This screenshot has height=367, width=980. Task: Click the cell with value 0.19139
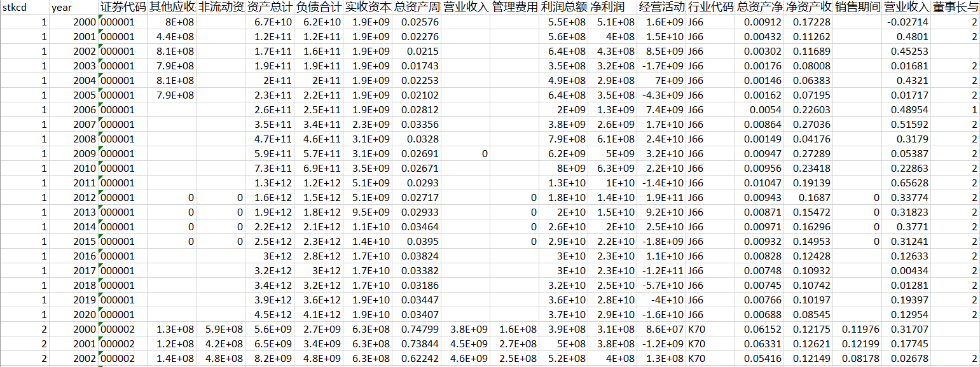pyautogui.click(x=808, y=183)
